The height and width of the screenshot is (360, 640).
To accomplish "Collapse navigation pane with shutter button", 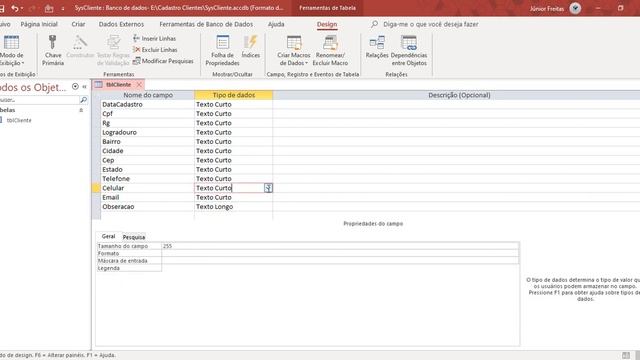I will coord(84,87).
